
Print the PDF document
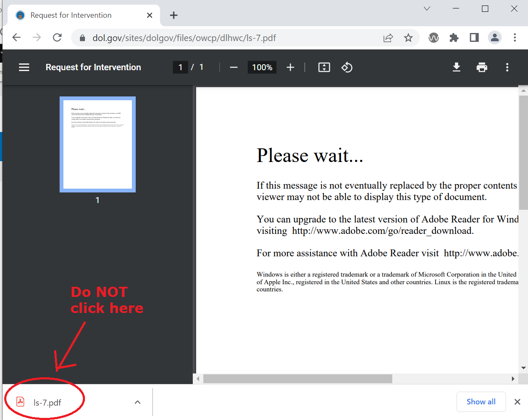coord(482,67)
